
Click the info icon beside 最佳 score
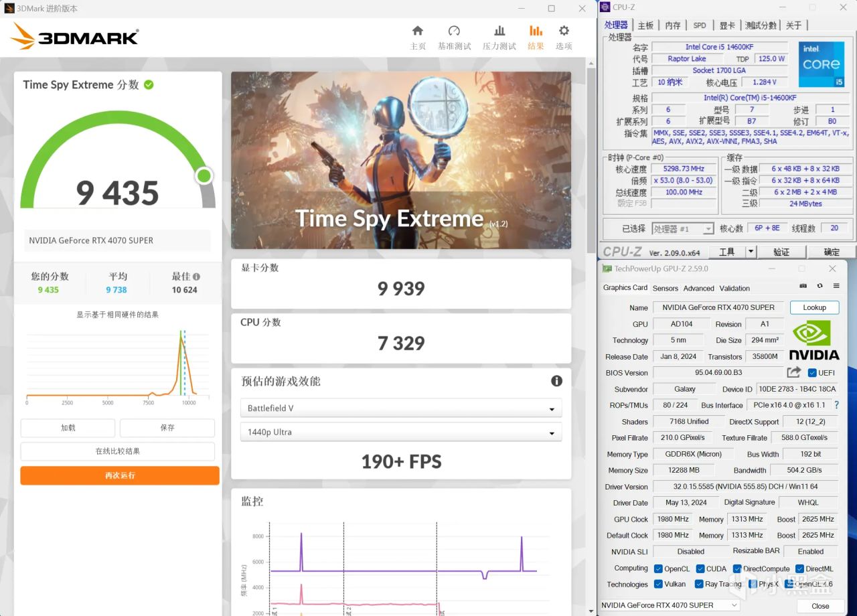[196, 277]
